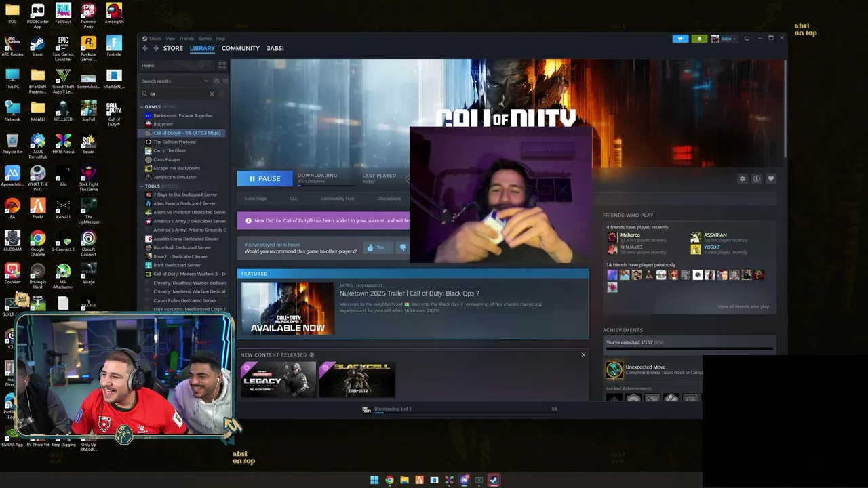The height and width of the screenshot is (488, 868).
Task: Open Rockstar Games desktop shortcut
Action: tap(88, 49)
